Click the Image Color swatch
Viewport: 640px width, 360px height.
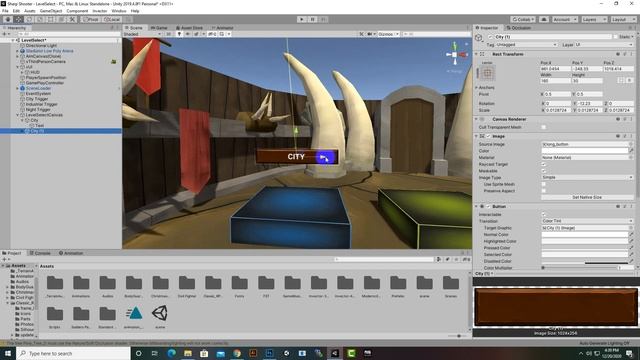[x=584, y=151]
